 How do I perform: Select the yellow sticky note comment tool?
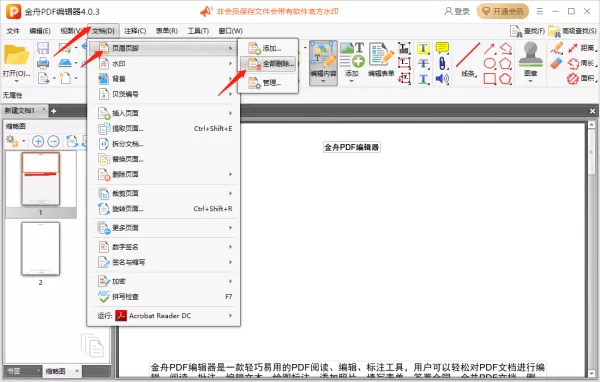point(442,48)
